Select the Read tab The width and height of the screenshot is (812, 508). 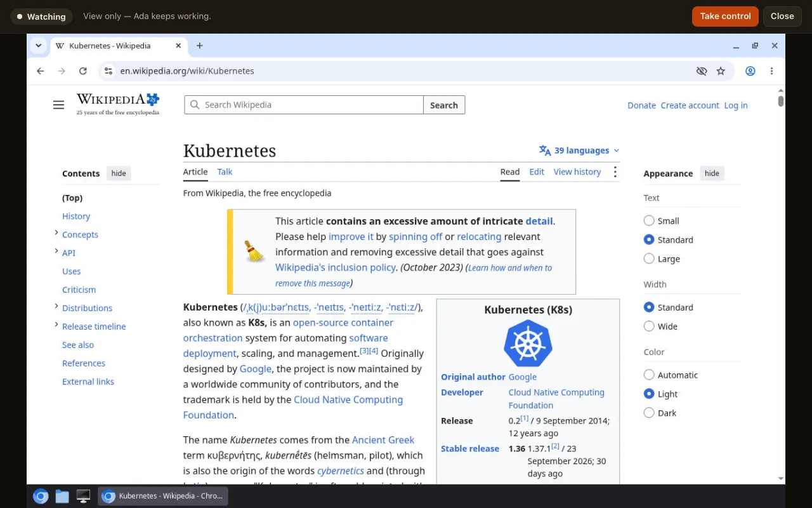click(x=510, y=172)
